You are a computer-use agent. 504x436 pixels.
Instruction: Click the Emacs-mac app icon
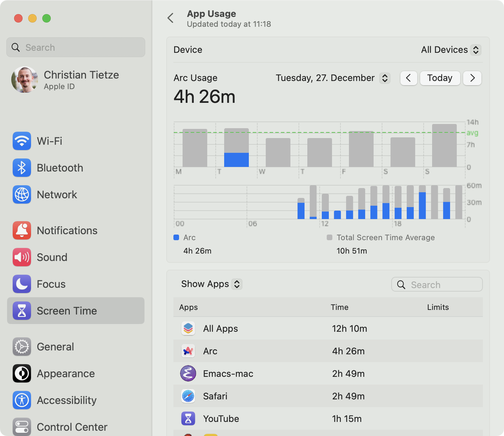click(x=188, y=373)
